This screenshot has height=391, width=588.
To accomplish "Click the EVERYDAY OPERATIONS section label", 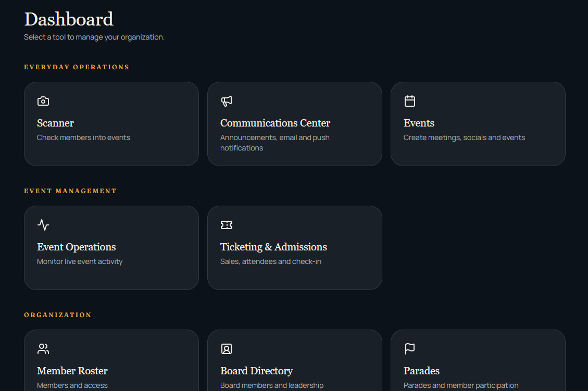I will pyautogui.click(x=77, y=67).
